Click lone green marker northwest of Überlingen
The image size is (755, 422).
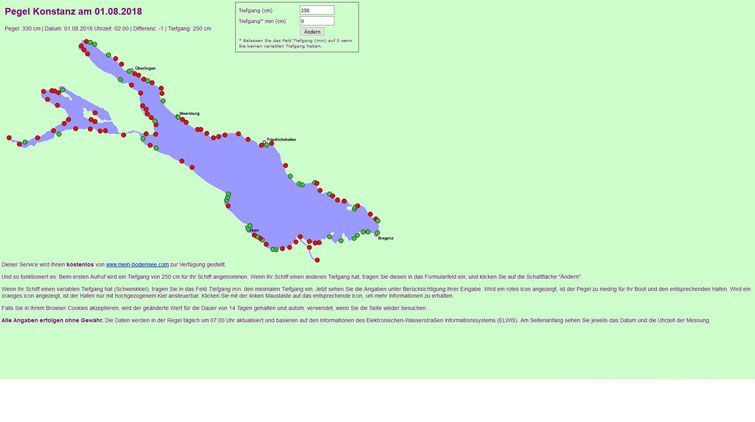[108, 55]
